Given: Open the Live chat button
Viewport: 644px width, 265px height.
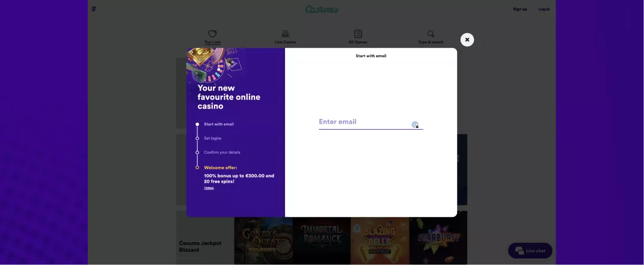Looking at the screenshot, I should pyautogui.click(x=530, y=251).
